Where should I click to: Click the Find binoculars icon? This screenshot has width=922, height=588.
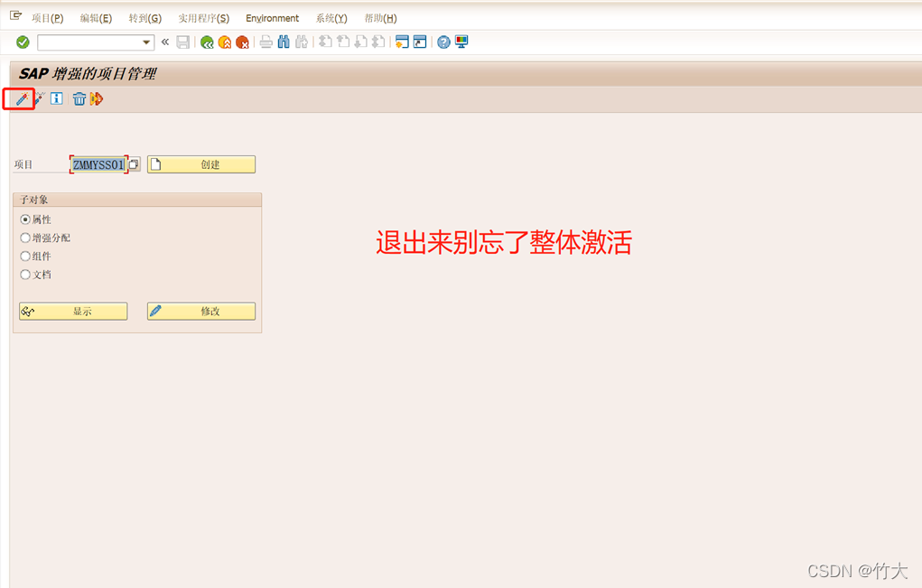[x=284, y=42]
